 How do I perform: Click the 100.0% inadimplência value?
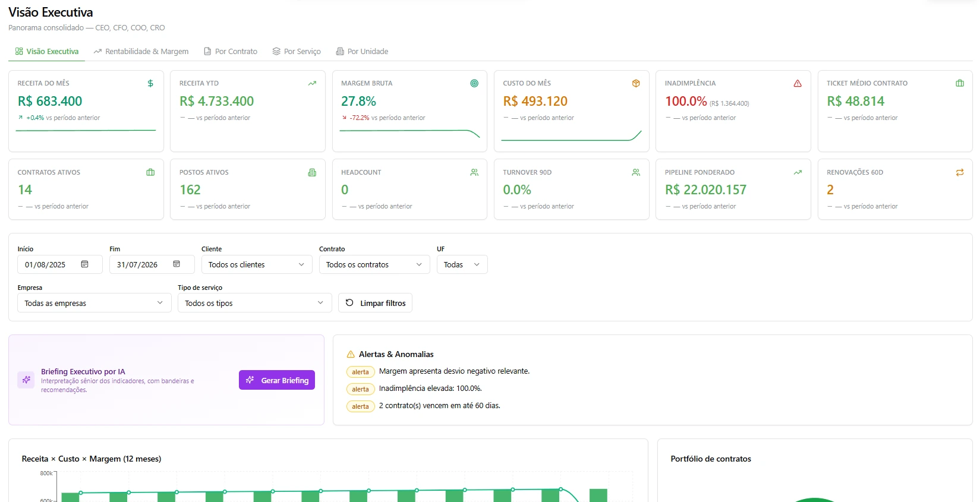[686, 101]
